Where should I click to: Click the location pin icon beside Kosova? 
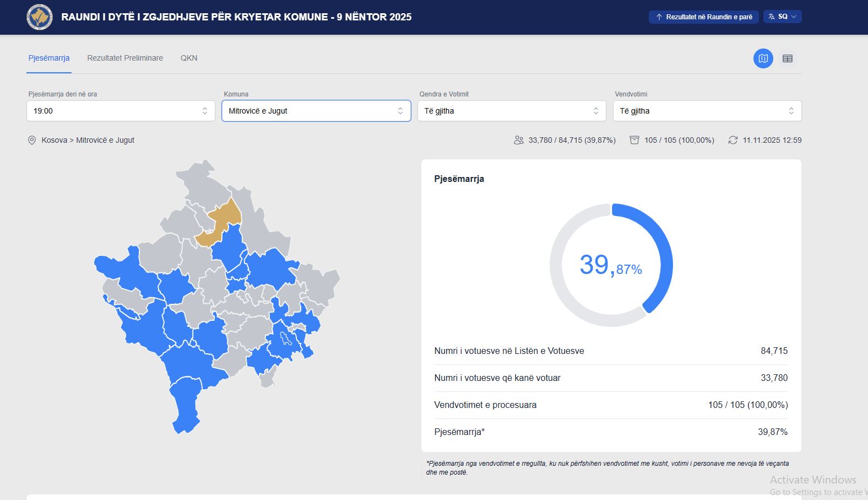pos(32,141)
